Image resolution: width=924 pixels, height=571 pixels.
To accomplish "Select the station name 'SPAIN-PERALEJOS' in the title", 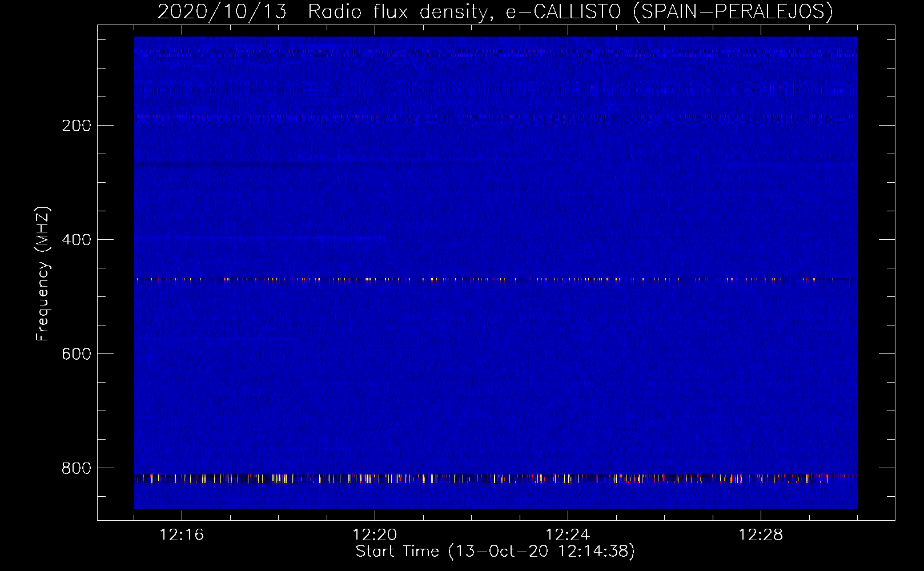I will click(733, 11).
